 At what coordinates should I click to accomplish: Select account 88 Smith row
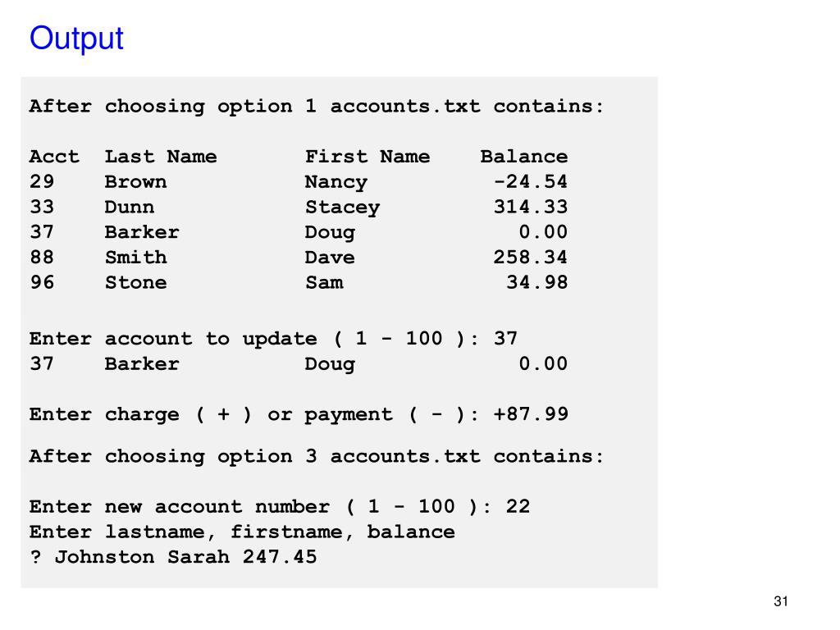pos(299,257)
